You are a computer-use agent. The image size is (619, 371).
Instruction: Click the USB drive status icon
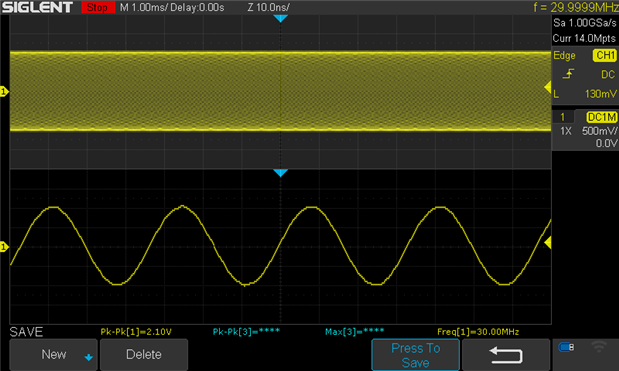click(x=566, y=347)
